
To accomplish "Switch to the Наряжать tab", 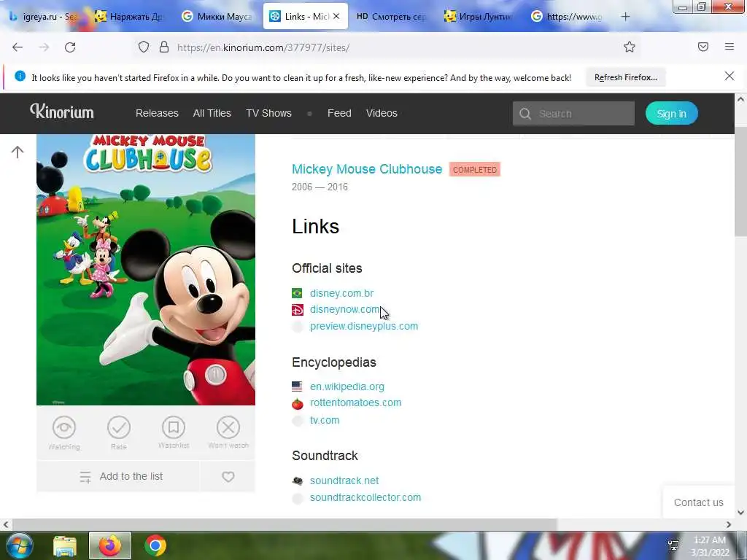I will pos(128,17).
